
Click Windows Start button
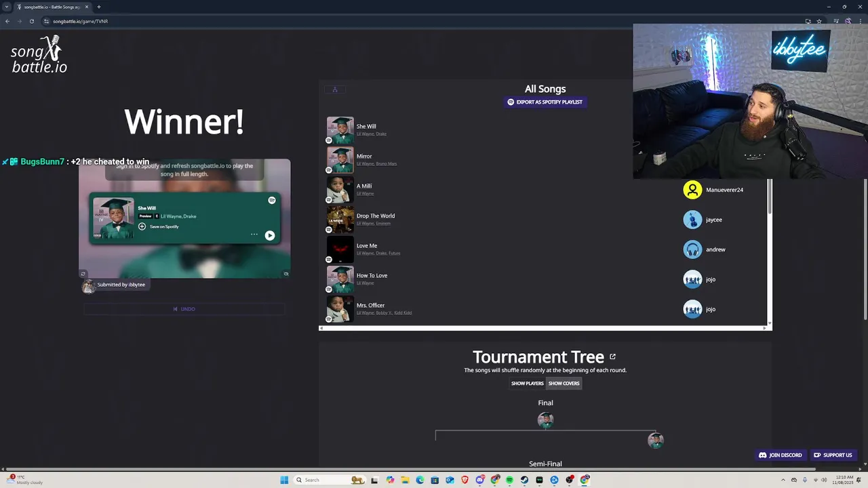(x=284, y=480)
